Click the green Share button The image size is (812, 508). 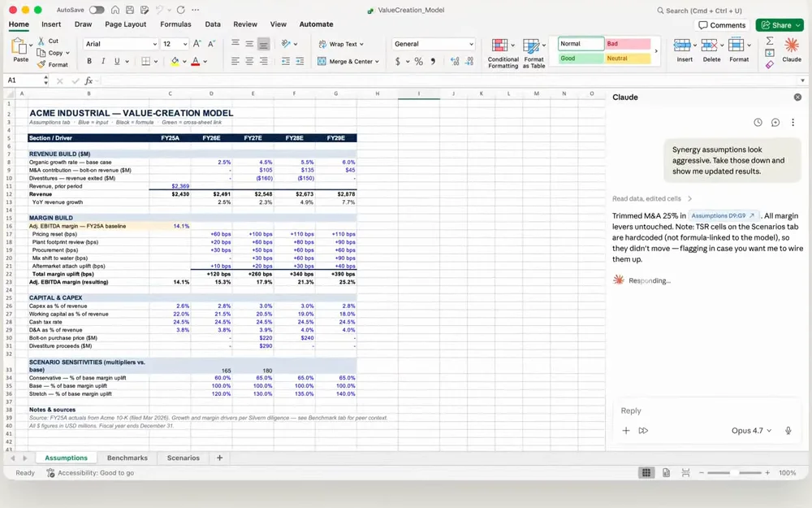click(780, 25)
